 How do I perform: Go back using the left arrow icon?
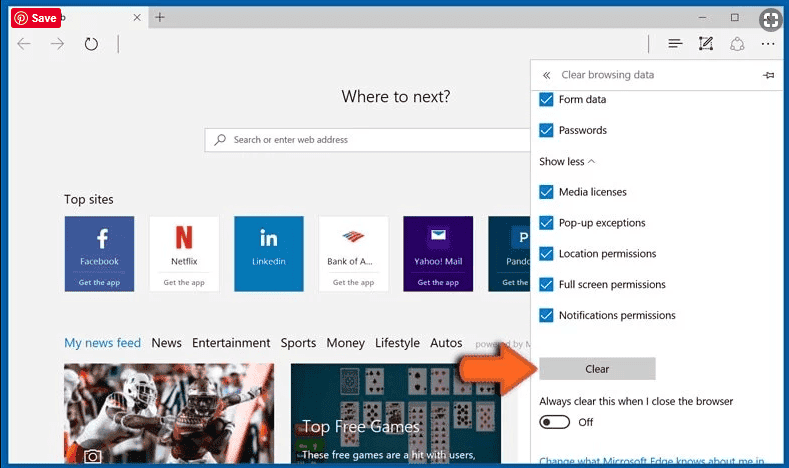(x=24, y=44)
